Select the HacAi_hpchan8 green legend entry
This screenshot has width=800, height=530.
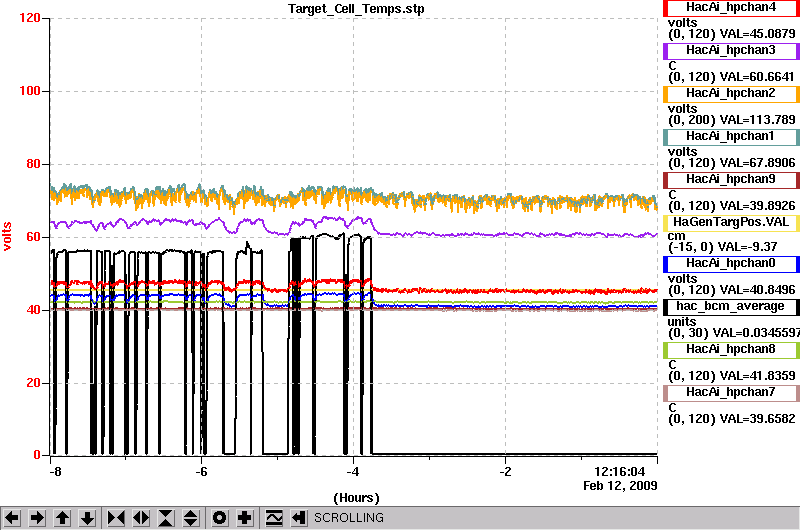pyautogui.click(x=731, y=350)
